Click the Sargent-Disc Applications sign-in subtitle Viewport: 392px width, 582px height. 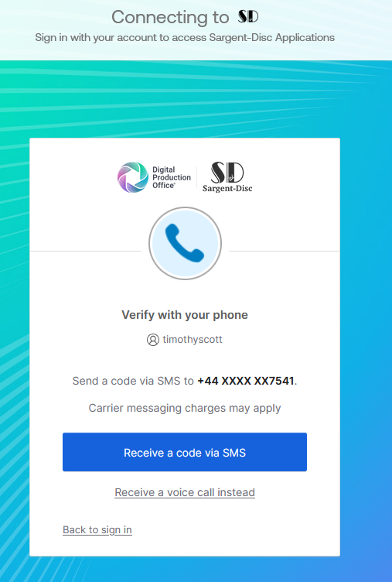(185, 37)
